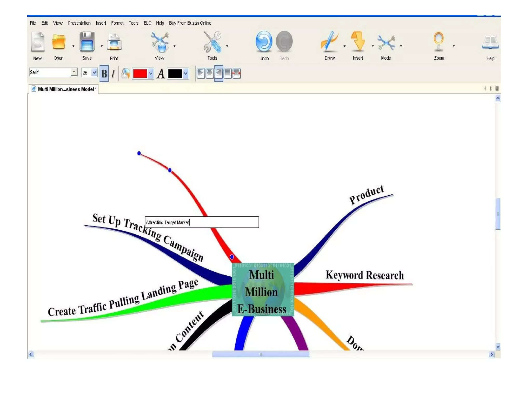
Task: Click the Mode branch icon
Action: pyautogui.click(x=386, y=42)
